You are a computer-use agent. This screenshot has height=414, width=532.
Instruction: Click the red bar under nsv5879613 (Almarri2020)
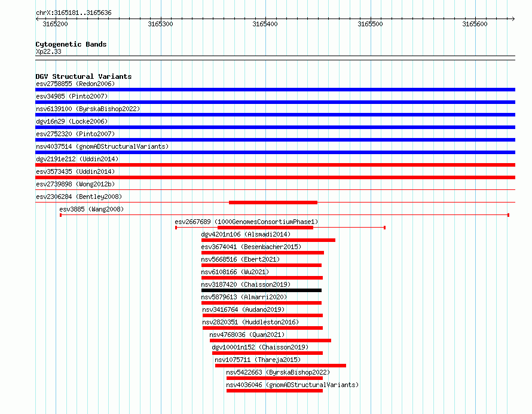click(x=261, y=303)
